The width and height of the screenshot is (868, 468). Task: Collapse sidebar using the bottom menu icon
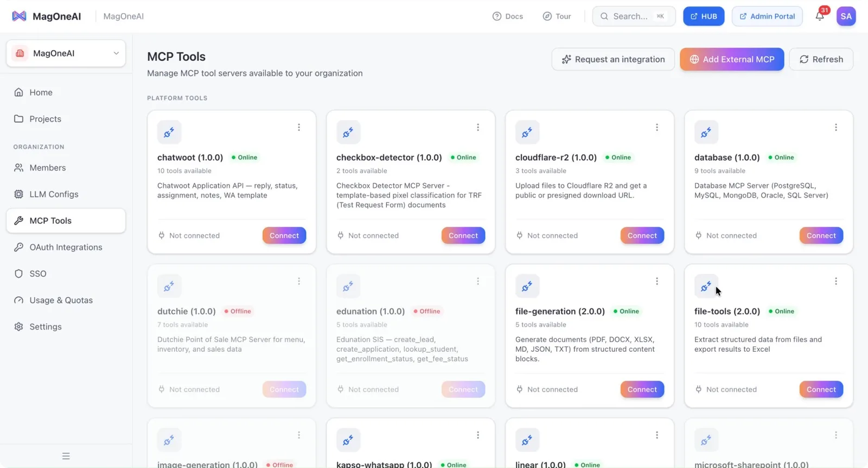[66, 456]
